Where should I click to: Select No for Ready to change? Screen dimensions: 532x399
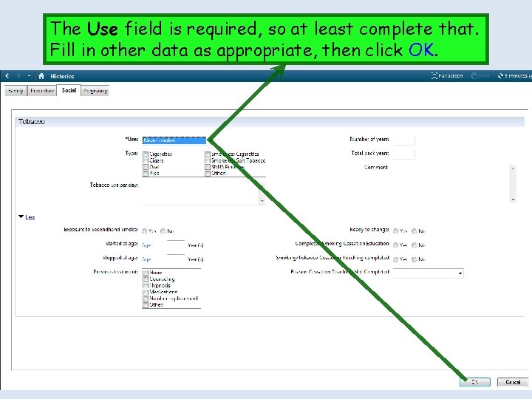click(414, 231)
